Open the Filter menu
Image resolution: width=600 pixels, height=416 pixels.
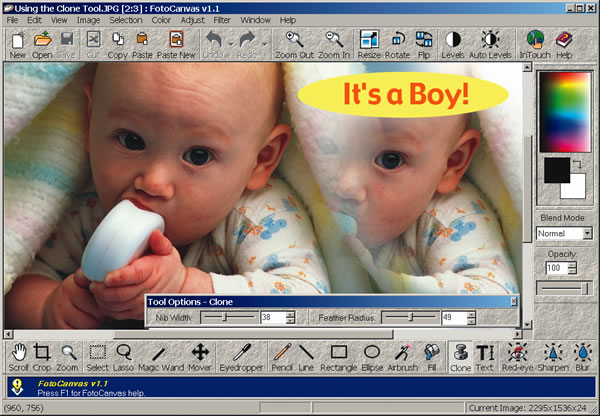tap(222, 20)
